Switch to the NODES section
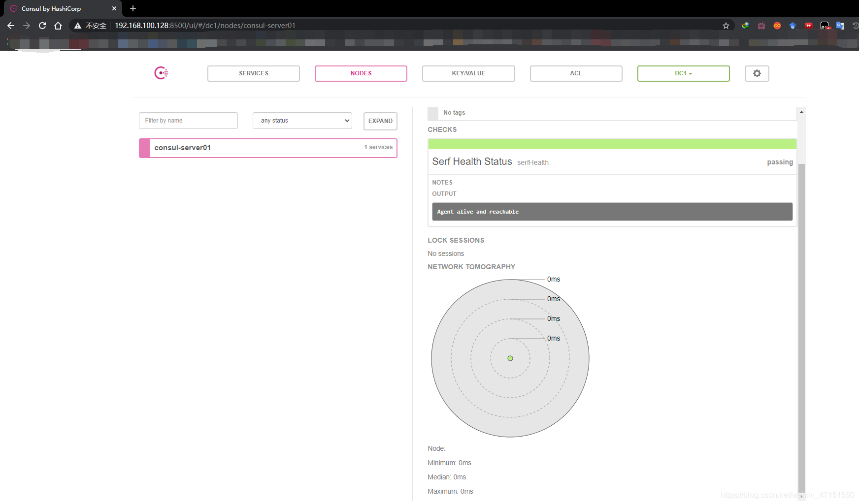859x504 pixels. [361, 73]
